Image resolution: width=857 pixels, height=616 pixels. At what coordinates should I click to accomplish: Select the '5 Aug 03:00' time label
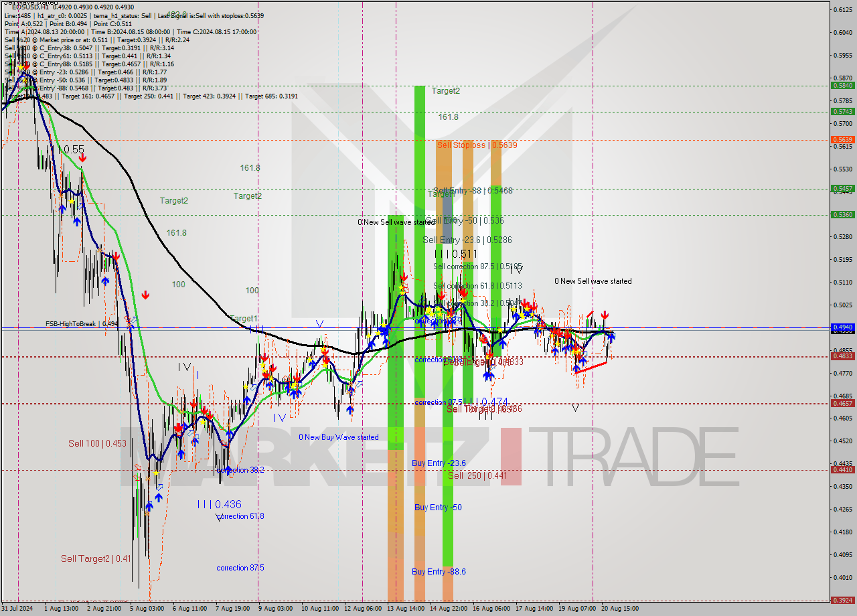point(147,609)
